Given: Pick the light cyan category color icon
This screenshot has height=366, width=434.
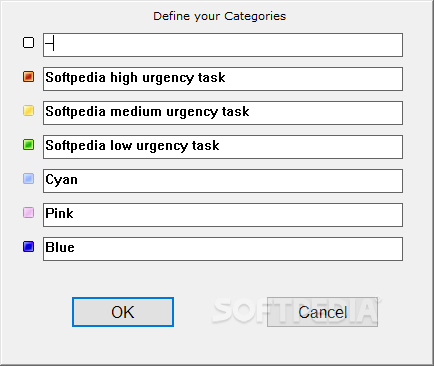Looking at the screenshot, I should 28,179.
